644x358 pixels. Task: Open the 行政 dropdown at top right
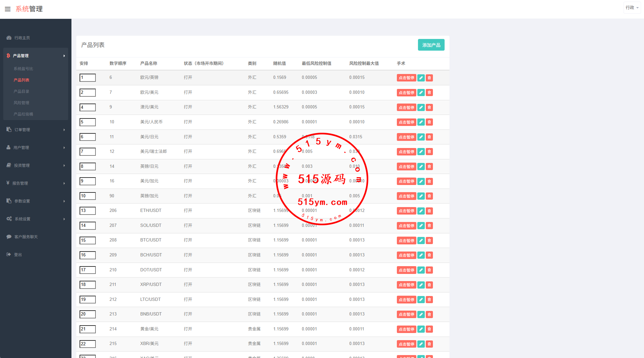click(x=632, y=7)
